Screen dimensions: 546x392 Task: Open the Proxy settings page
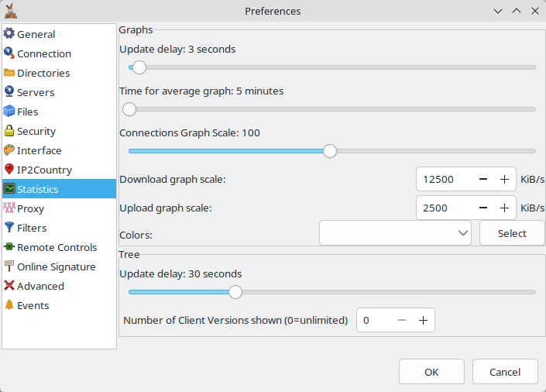tap(59, 208)
